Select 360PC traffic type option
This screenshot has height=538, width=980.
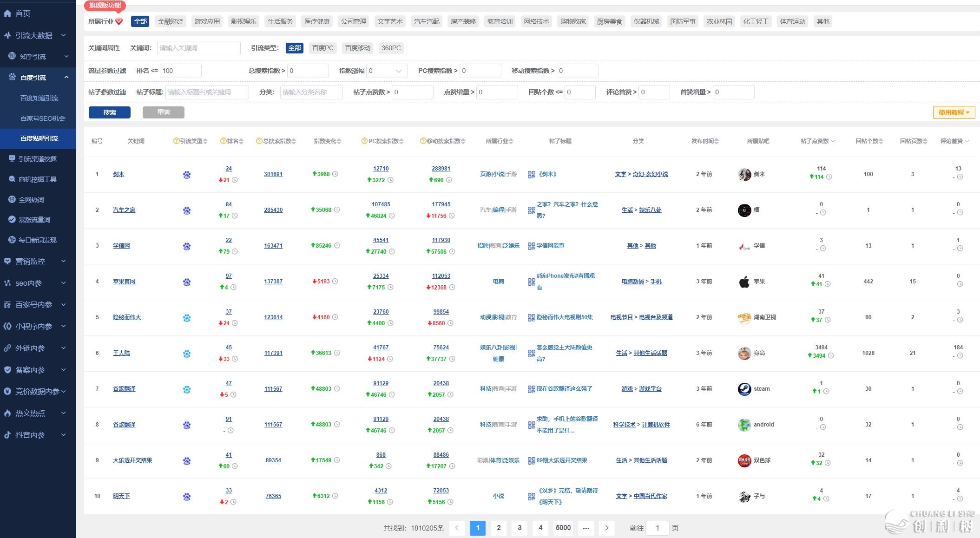point(391,48)
